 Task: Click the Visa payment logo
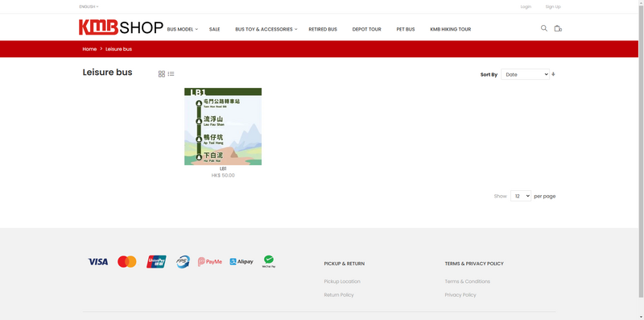pyautogui.click(x=97, y=262)
